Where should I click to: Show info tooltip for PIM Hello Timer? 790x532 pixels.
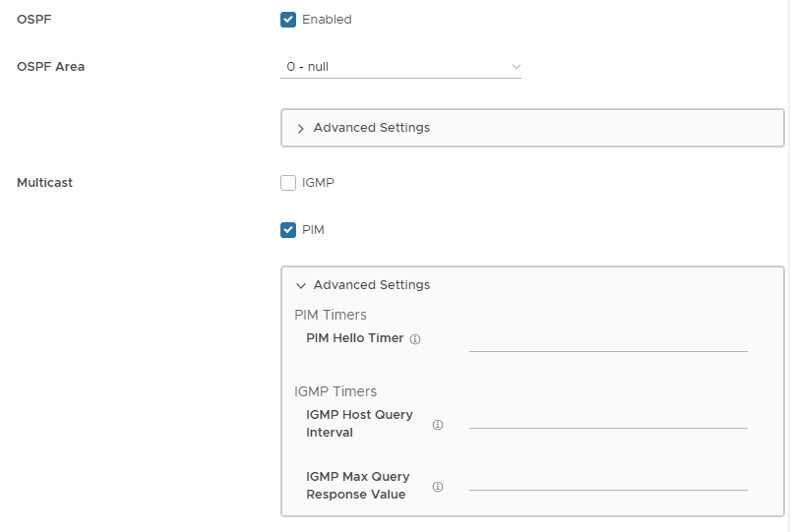(x=415, y=339)
